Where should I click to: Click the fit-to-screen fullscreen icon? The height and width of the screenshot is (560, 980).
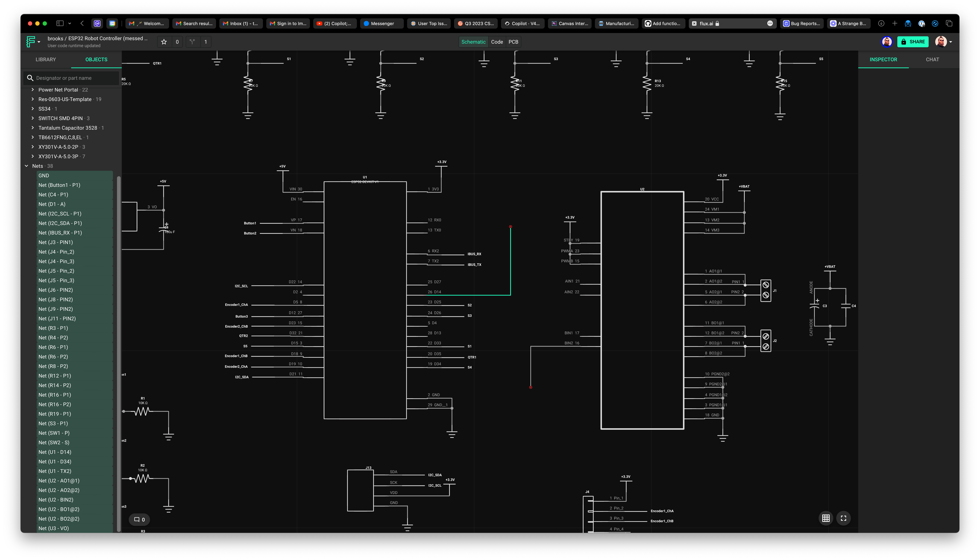point(843,518)
